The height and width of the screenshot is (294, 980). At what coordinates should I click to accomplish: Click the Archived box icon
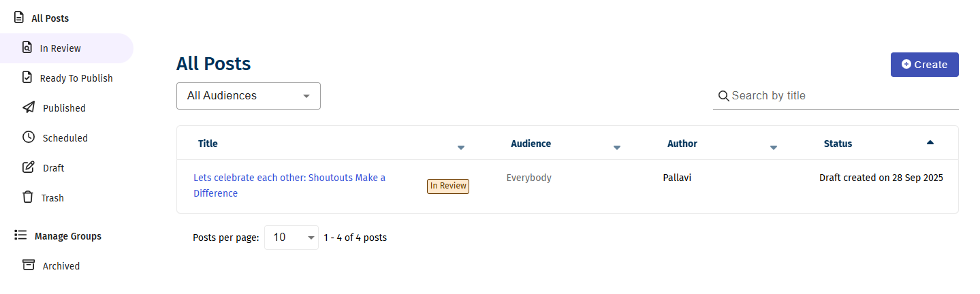tap(29, 265)
